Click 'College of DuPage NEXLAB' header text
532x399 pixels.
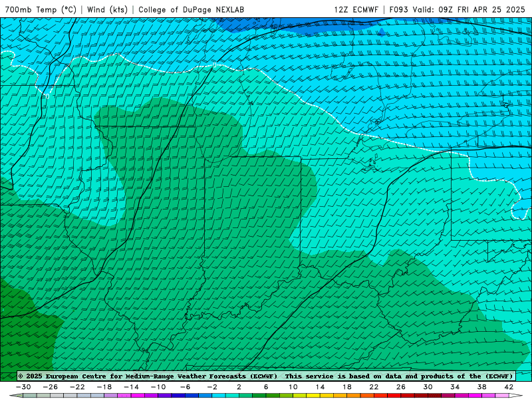(x=191, y=9)
